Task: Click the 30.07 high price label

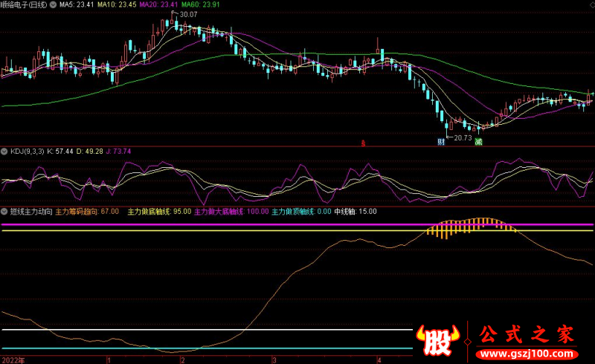Action: (169, 14)
